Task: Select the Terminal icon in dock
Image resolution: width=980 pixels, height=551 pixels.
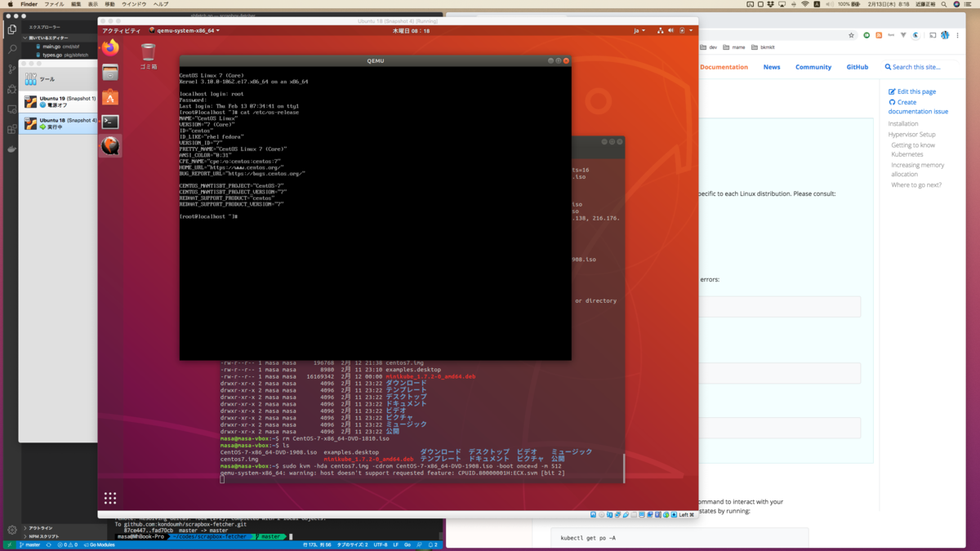Action: pyautogui.click(x=110, y=122)
